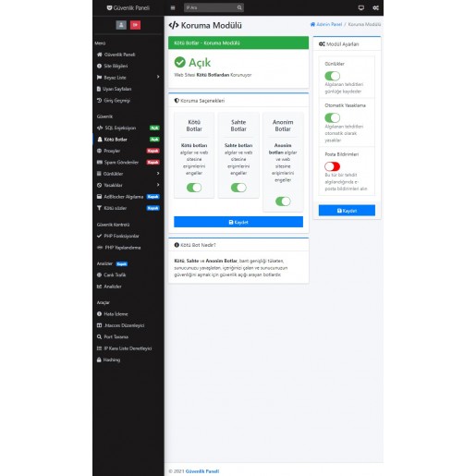Enable the Posta Bildirimleri switch

332,166
